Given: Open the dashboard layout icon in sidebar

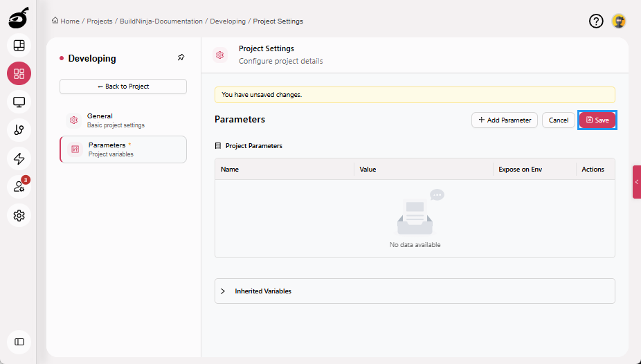Looking at the screenshot, I should 19,46.
